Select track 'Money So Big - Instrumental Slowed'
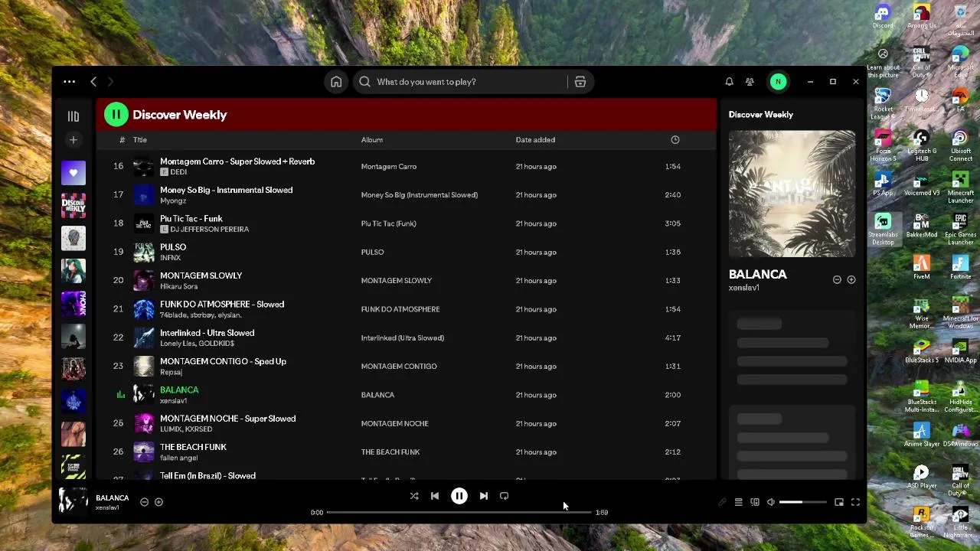 click(x=227, y=190)
